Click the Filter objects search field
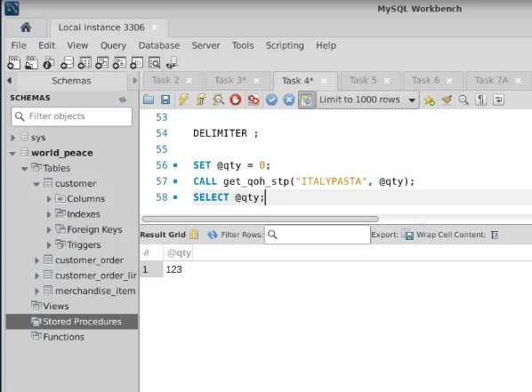The image size is (532, 392). pyautogui.click(x=71, y=116)
